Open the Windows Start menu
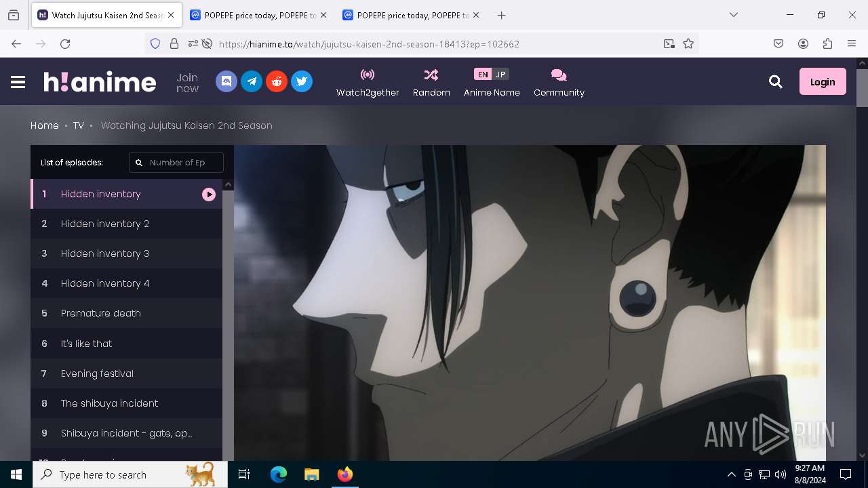Image resolution: width=868 pixels, height=488 pixels. pyautogui.click(x=16, y=474)
